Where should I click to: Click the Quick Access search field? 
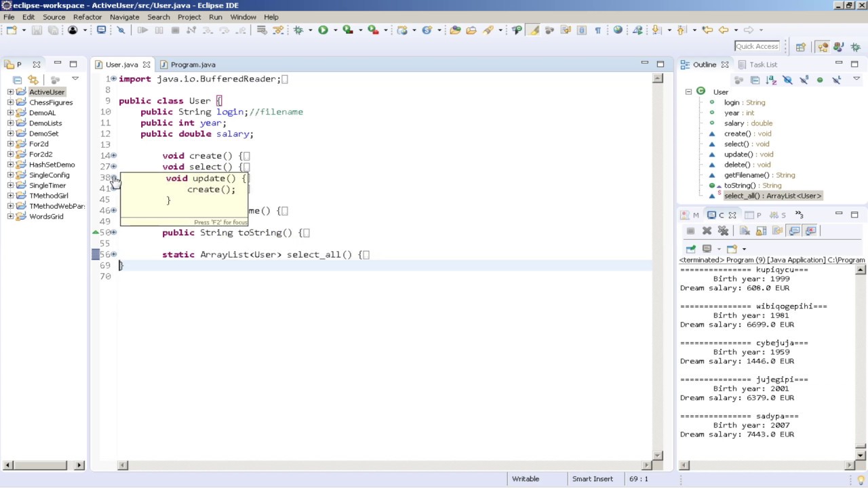click(757, 46)
